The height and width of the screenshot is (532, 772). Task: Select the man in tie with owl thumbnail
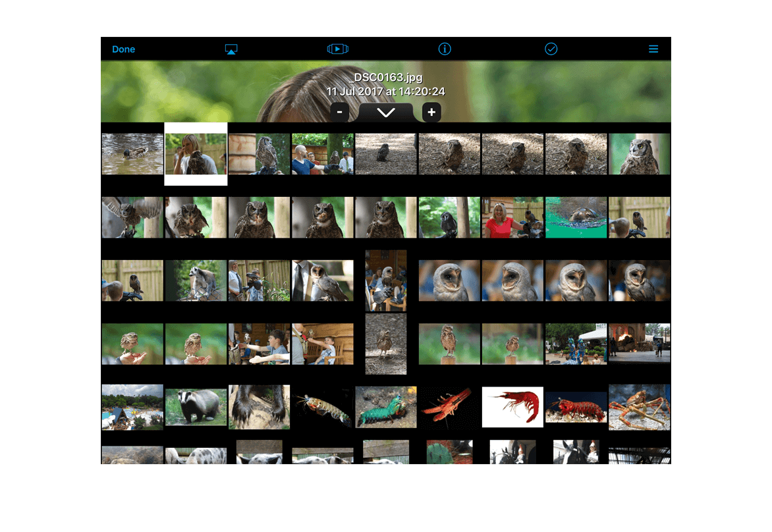point(323,280)
